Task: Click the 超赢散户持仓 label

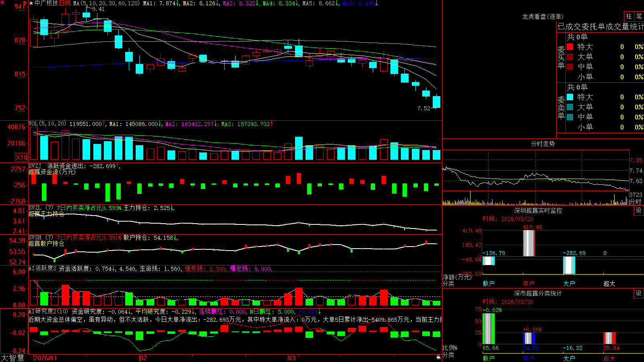Action: click(x=46, y=243)
